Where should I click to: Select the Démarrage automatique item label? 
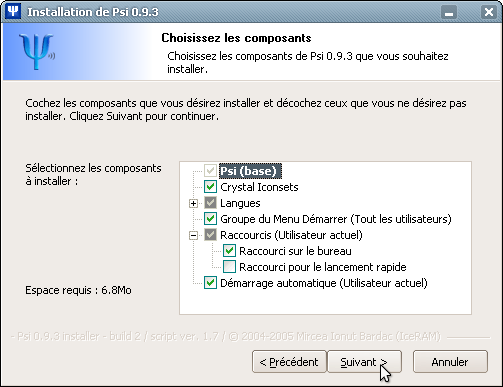324,283
